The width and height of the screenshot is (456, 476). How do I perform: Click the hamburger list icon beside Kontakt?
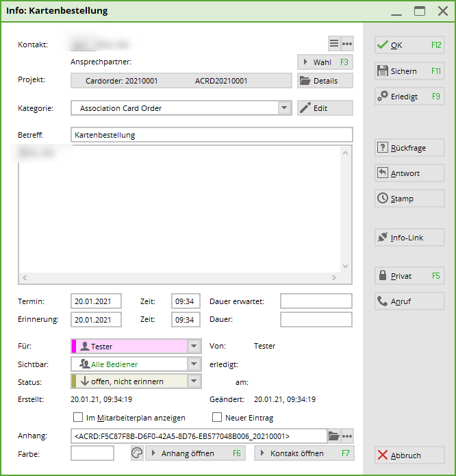click(x=334, y=44)
